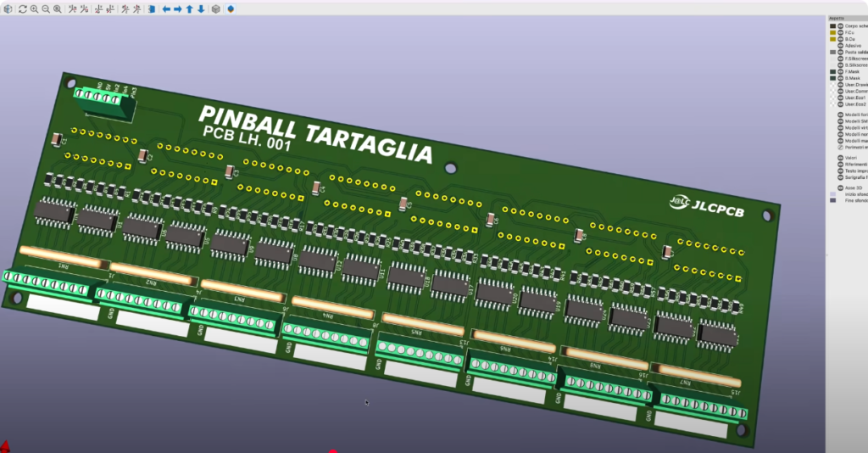Viewport: 868px width, 453px height.
Task: Click the zoom to fit icon
Action: click(58, 8)
